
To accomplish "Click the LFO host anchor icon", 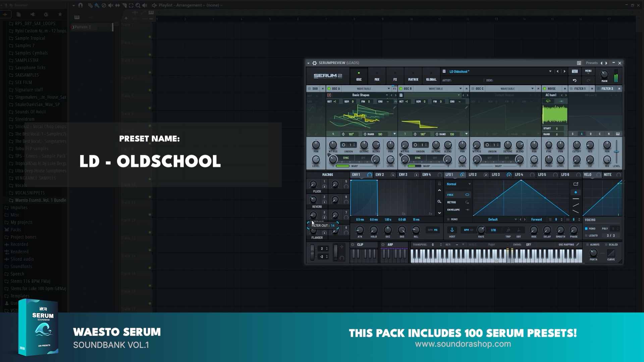I will (452, 230).
